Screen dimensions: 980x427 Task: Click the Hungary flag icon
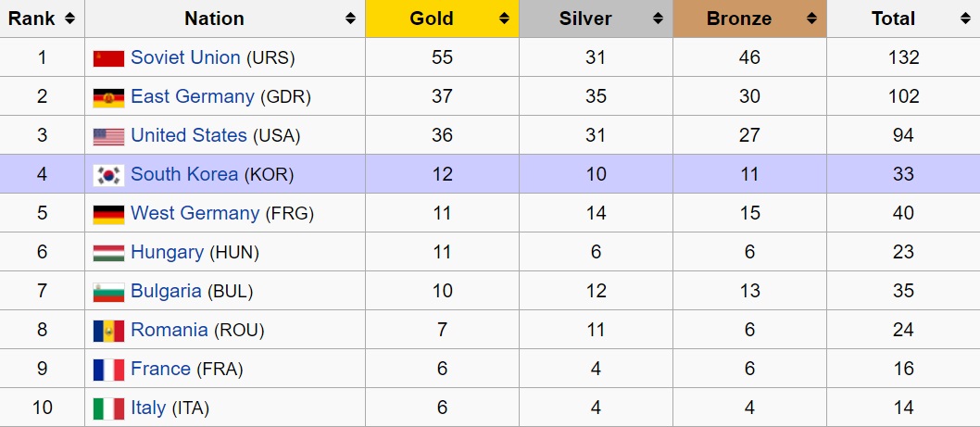coord(108,253)
